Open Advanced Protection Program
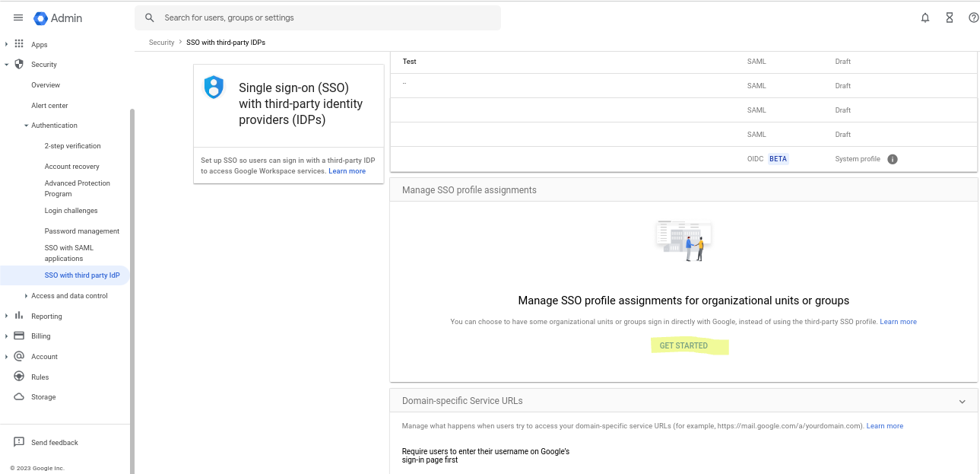Image resolution: width=980 pixels, height=474 pixels. 77,189
